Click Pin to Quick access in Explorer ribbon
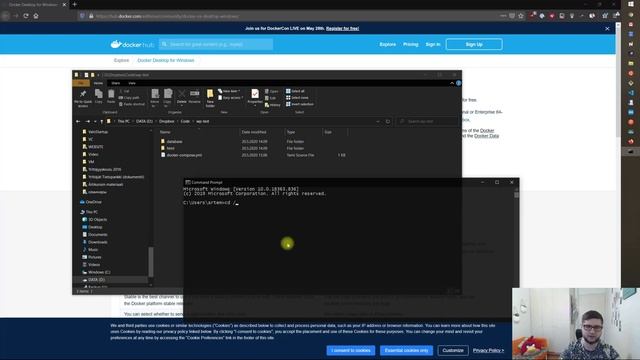Viewport: 640px width, 360px height. [83, 98]
